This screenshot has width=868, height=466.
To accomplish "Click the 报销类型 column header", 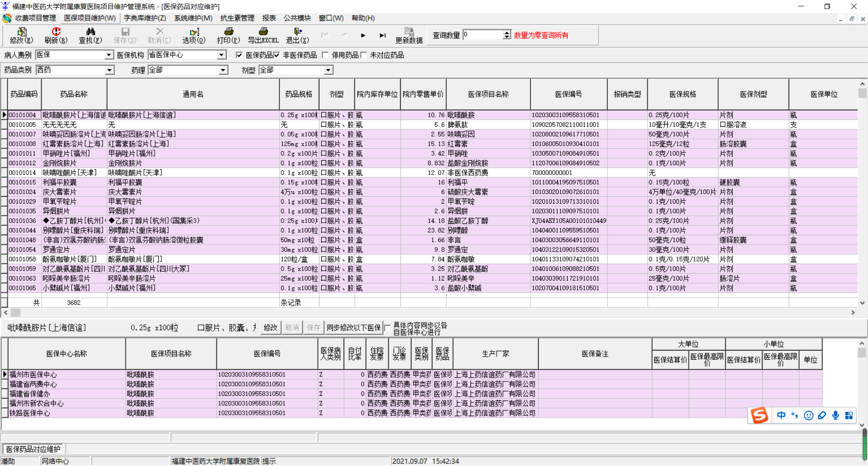I will [627, 94].
